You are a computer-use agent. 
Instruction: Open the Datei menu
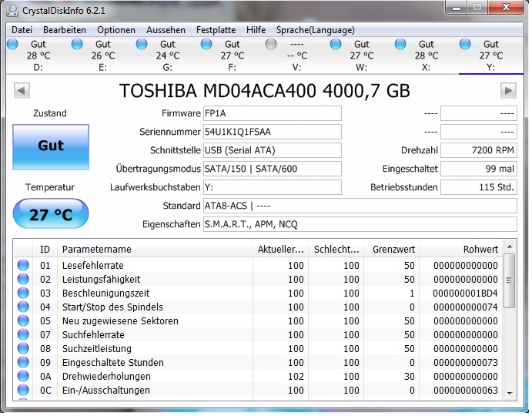[22, 30]
